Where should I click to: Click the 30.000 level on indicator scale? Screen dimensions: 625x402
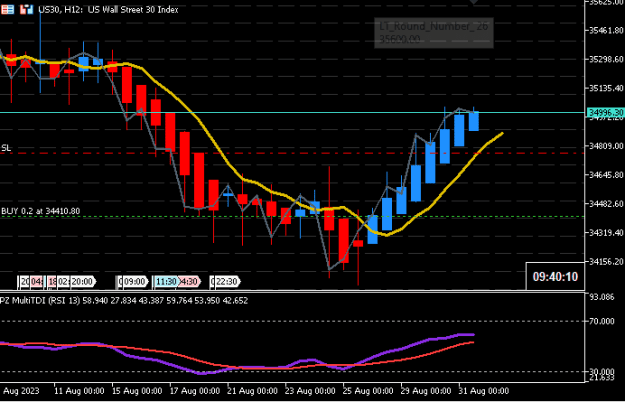pos(601,371)
